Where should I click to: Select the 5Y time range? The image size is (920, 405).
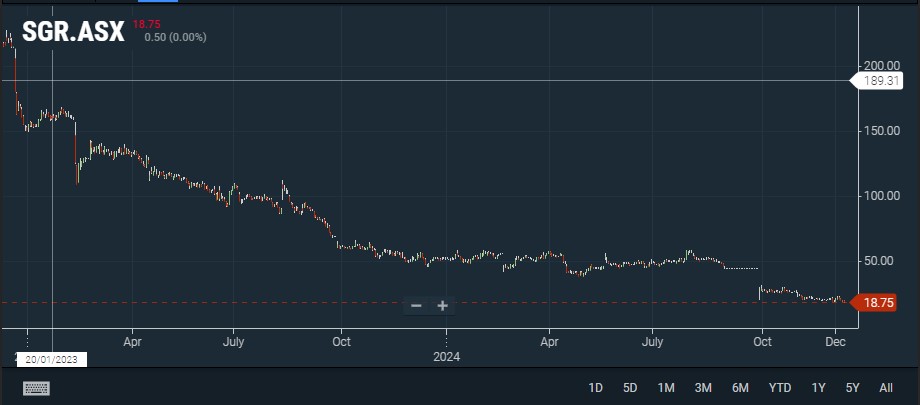coord(853,388)
